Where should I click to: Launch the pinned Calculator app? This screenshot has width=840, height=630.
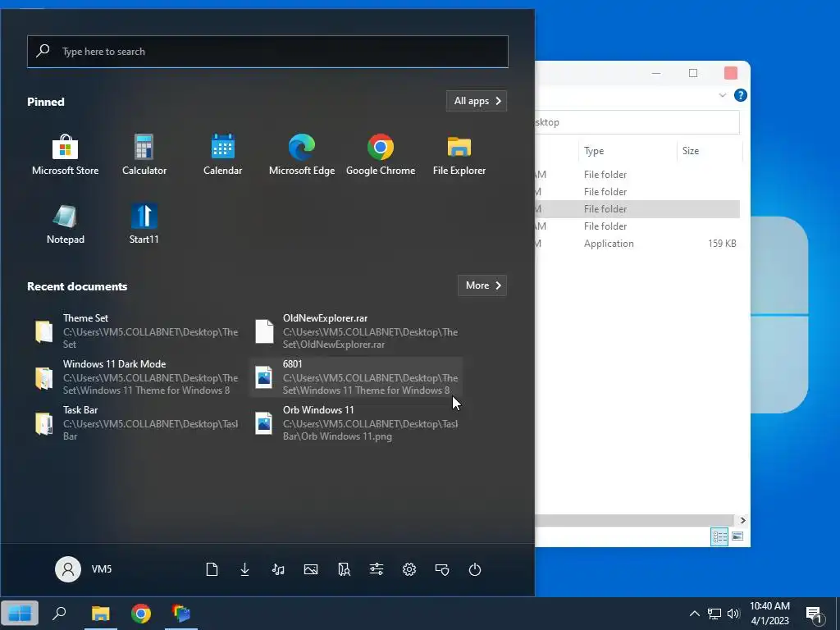pos(144,155)
